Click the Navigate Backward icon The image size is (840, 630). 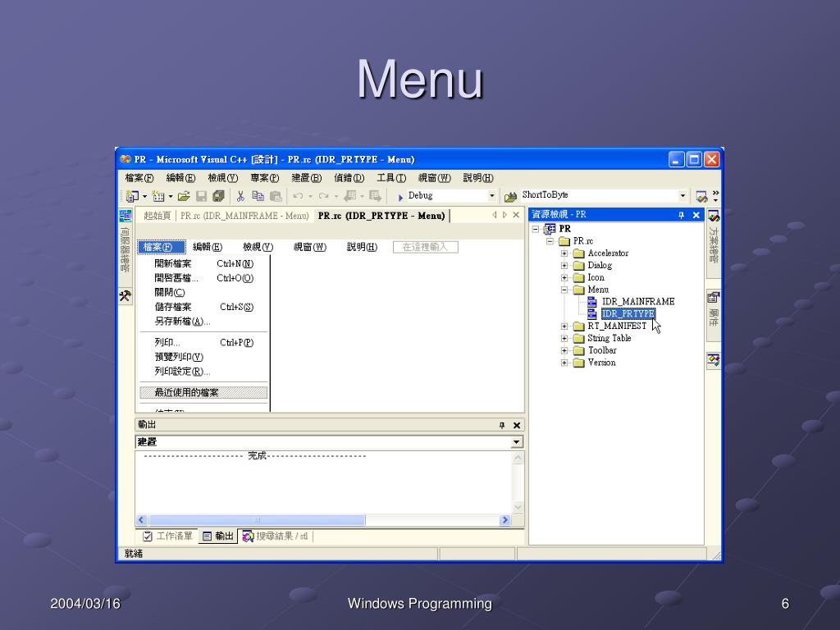click(x=350, y=196)
